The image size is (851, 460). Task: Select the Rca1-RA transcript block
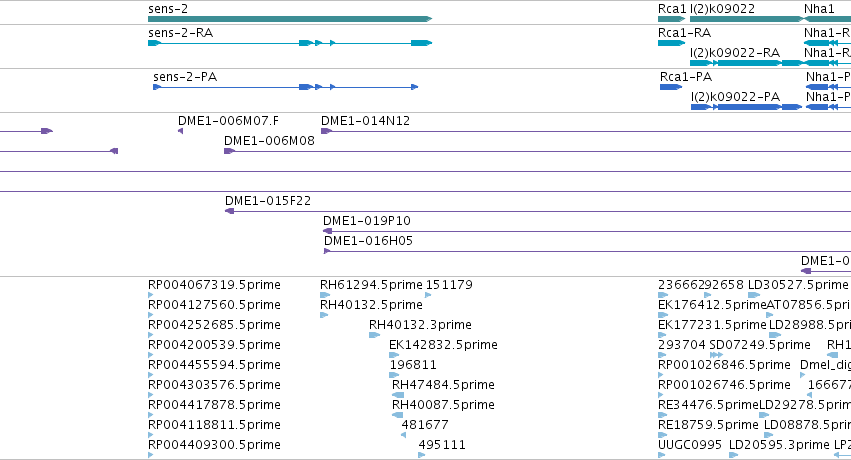(x=671, y=43)
